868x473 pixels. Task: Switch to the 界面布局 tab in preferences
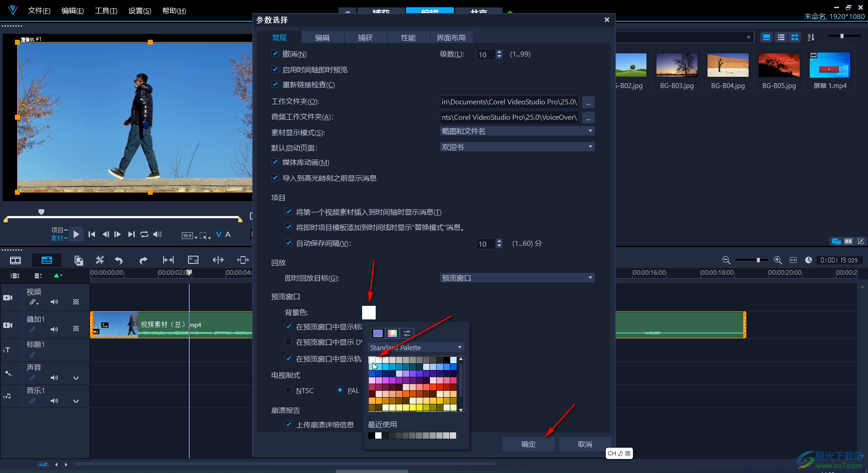(451, 37)
